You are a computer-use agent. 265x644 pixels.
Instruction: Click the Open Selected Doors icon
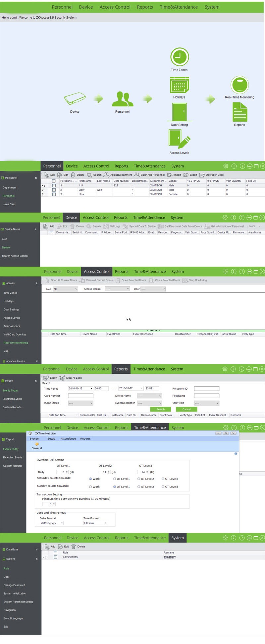(118, 280)
